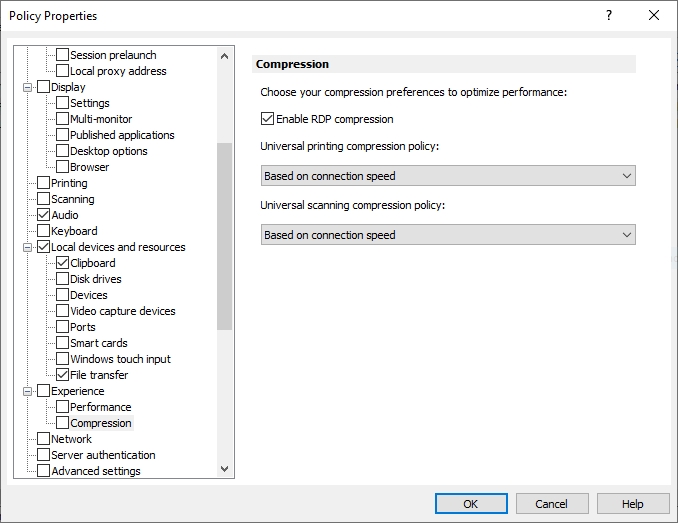Open Universal scanning compression policy dropdown
678x523 pixels.
coord(447,235)
